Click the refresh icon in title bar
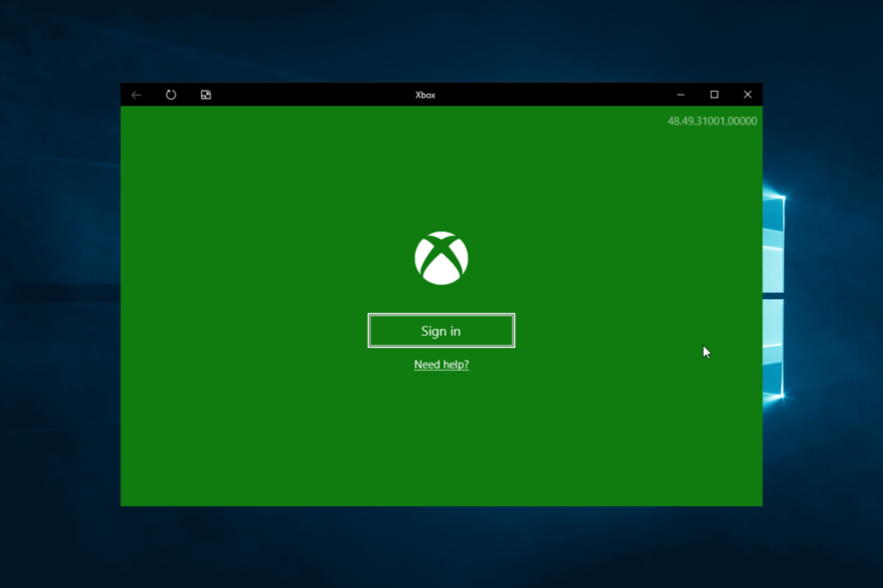 tap(171, 95)
